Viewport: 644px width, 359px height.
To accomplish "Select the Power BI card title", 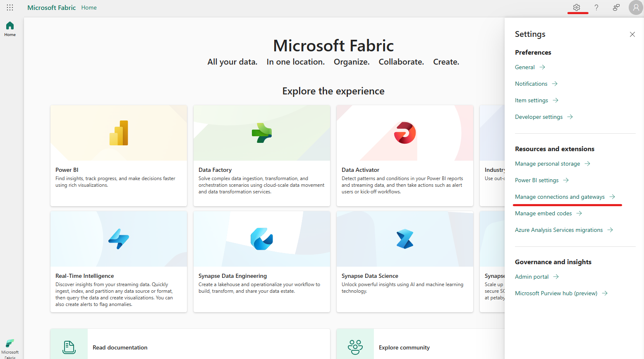I will tap(67, 170).
